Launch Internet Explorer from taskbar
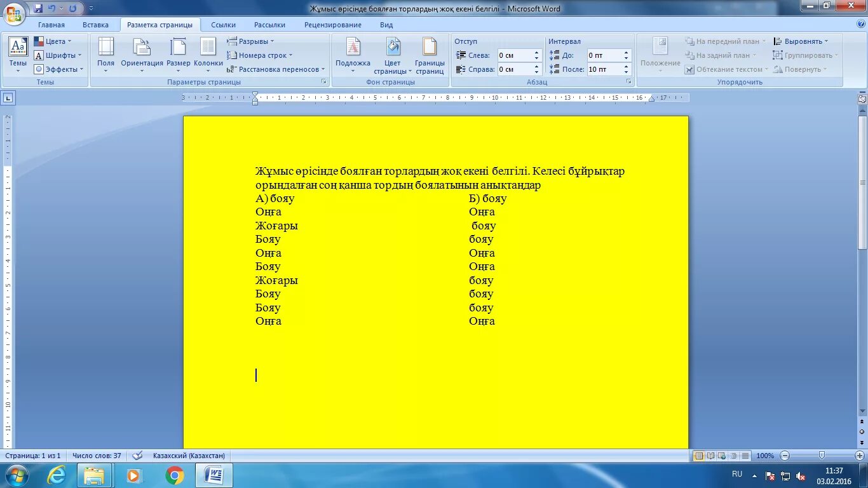 (x=57, y=475)
